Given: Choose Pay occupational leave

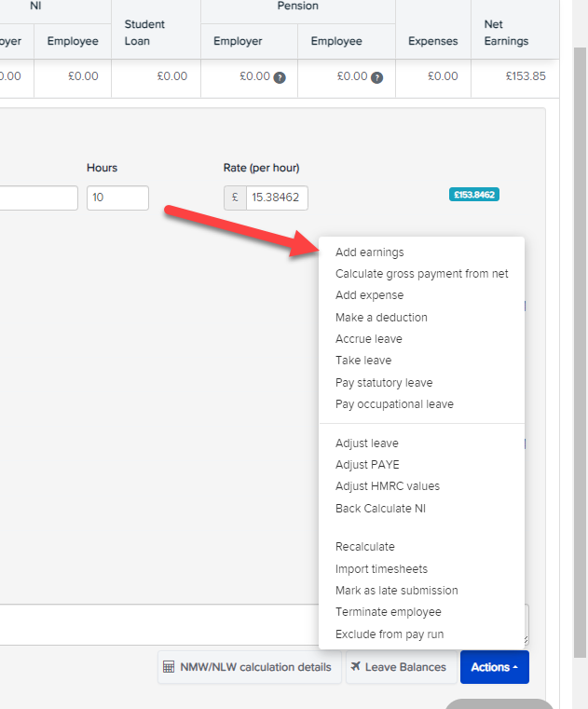Looking at the screenshot, I should pyautogui.click(x=394, y=404).
